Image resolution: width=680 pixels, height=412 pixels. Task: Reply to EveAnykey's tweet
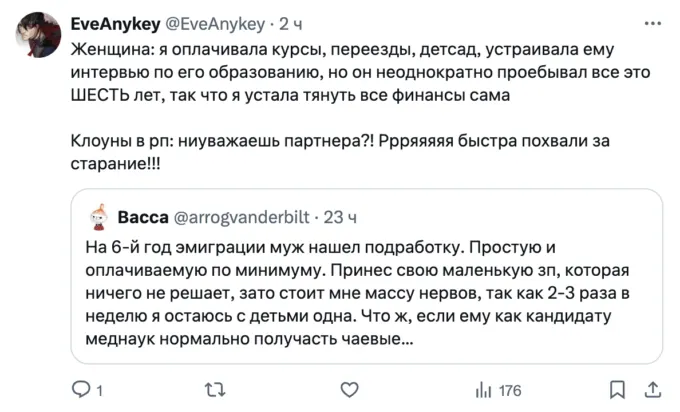(82, 388)
